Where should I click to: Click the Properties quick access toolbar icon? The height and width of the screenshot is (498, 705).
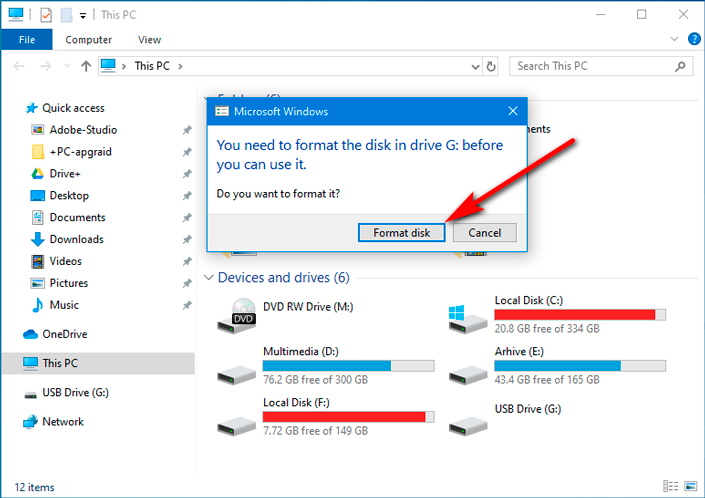46,15
